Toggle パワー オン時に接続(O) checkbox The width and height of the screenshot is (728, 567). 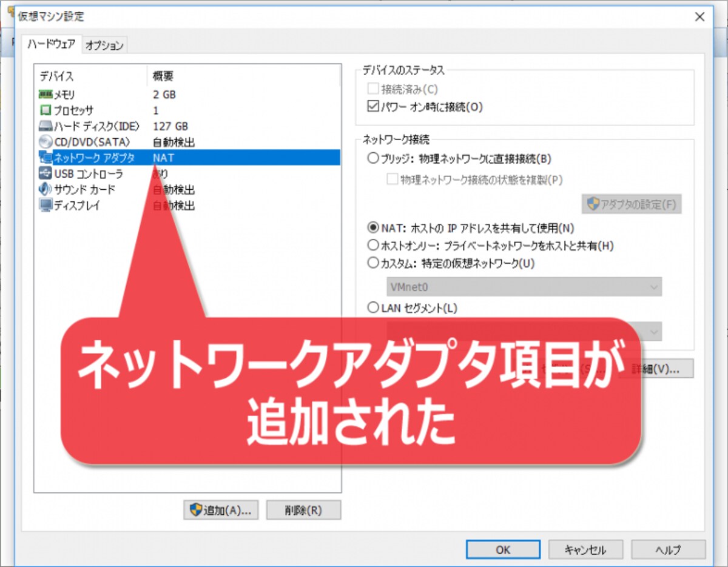[x=373, y=107]
